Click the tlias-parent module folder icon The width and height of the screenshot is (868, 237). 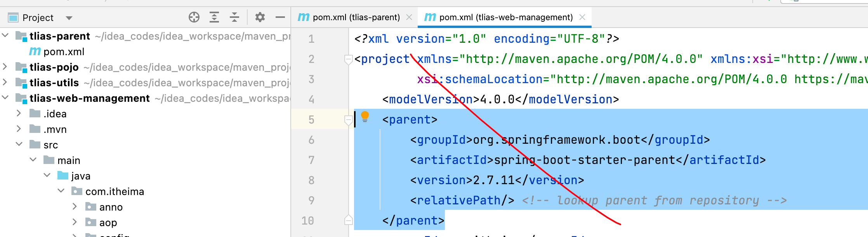21,36
